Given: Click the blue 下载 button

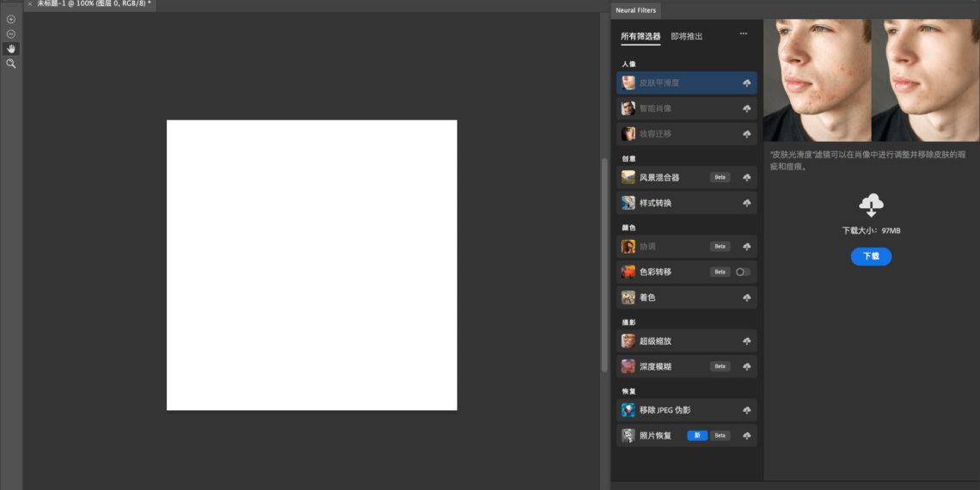Looking at the screenshot, I should (x=871, y=257).
